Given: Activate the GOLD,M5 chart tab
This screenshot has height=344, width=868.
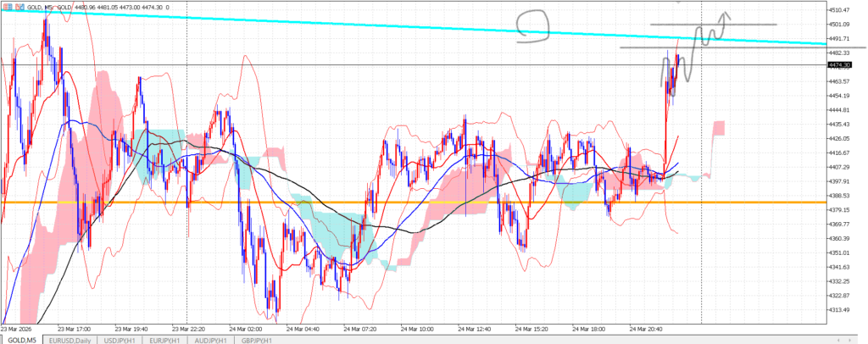Looking at the screenshot, I should pyautogui.click(x=20, y=339).
